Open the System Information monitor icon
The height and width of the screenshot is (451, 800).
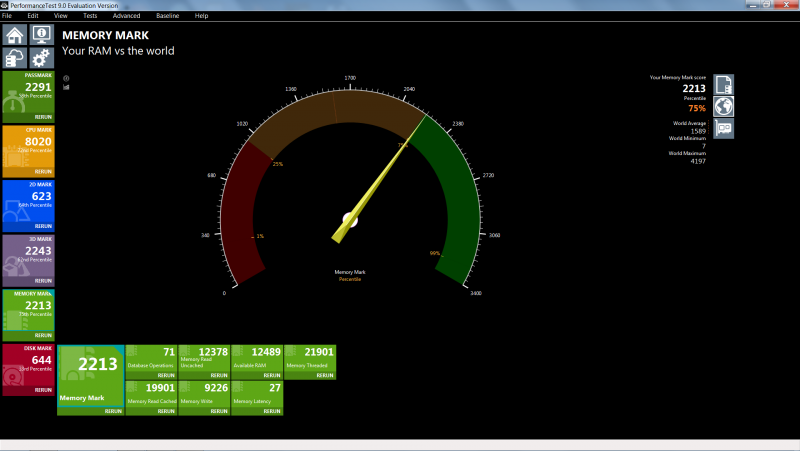click(x=41, y=35)
